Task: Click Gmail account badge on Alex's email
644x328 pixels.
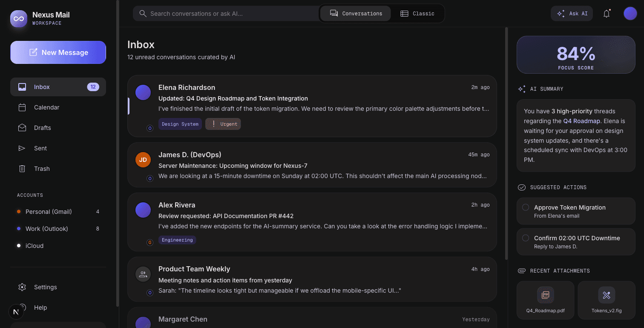Action: coord(150,242)
